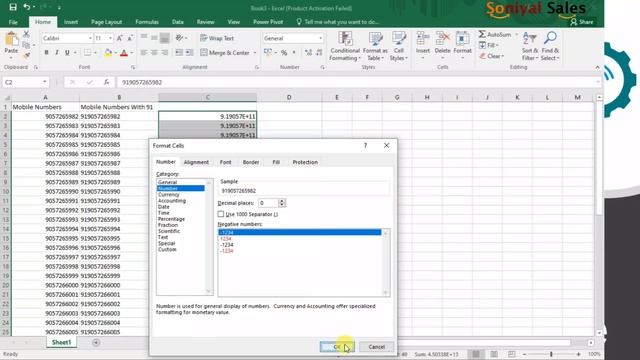Viewport: 640px width, 360px height.
Task: Toggle Align Right in the ribbon
Action: pyautogui.click(x=164, y=53)
